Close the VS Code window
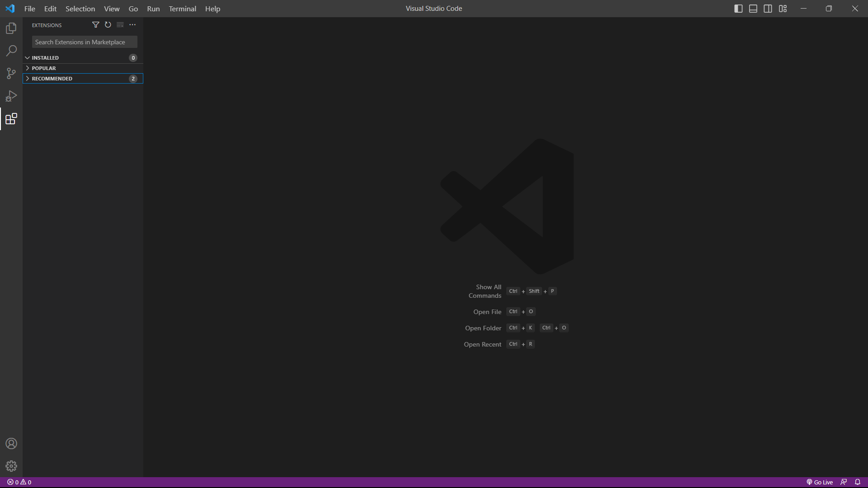 [855, 9]
